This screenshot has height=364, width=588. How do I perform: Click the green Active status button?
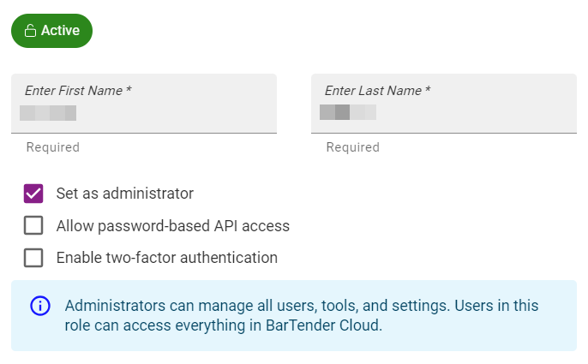pyautogui.click(x=51, y=31)
